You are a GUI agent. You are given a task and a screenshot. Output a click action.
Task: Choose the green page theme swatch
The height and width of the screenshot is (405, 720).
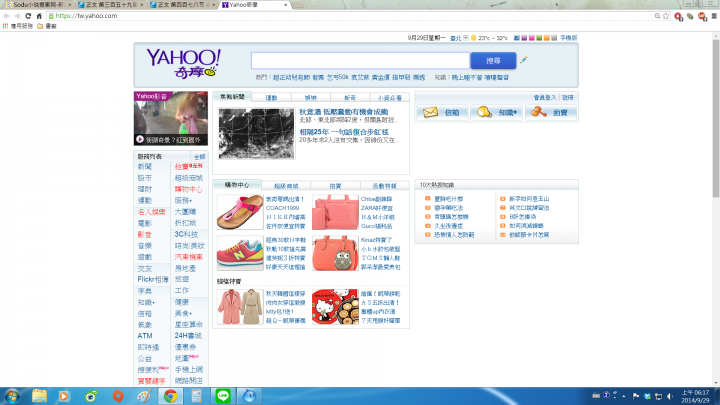539,38
